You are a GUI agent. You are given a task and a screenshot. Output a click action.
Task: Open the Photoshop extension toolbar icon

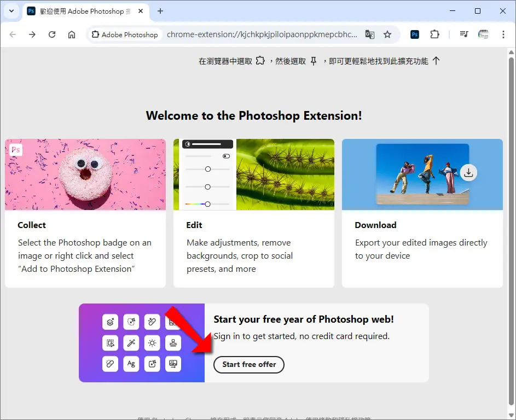pyautogui.click(x=415, y=34)
